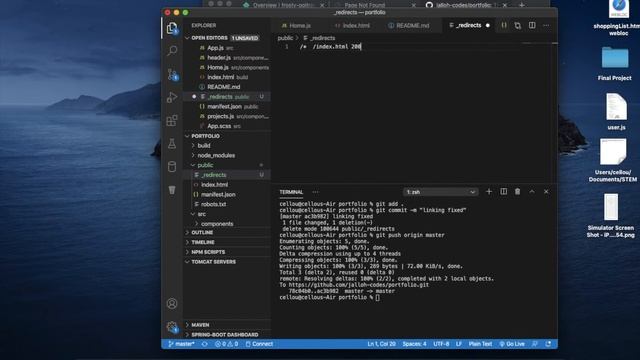The width and height of the screenshot is (640, 360).
Task: Expand the NPM Scripts section
Action: 208,252
